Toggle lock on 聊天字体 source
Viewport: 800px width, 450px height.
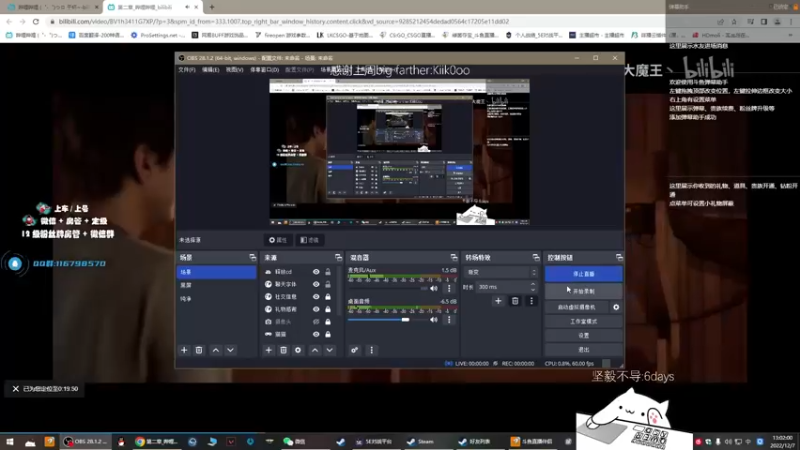[x=328, y=284]
